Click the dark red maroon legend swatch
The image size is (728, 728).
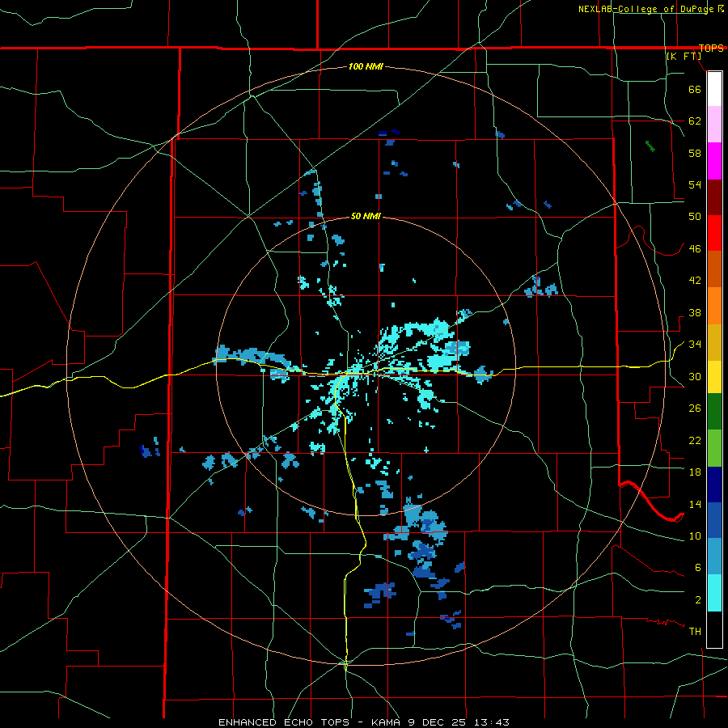click(714, 197)
